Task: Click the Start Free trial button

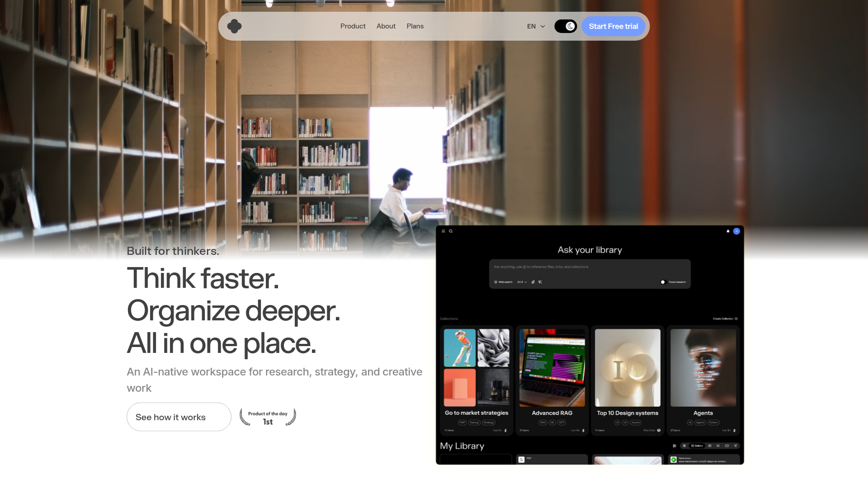Action: 613,26
